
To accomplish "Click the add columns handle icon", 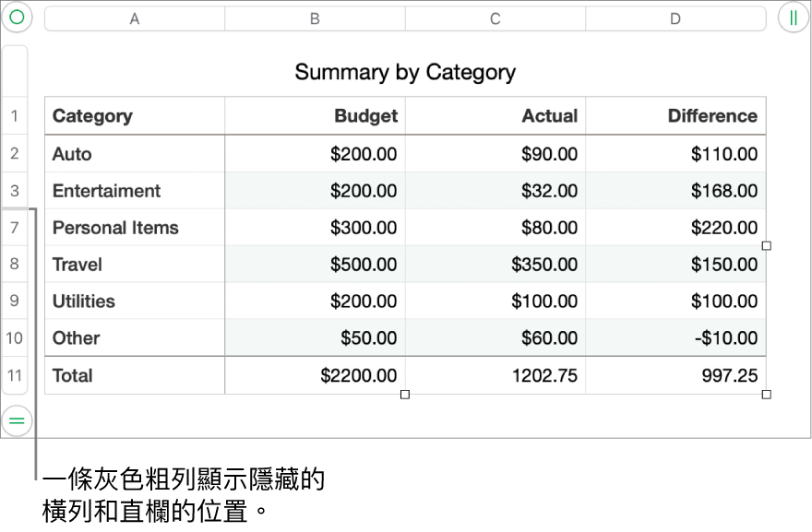I will click(x=794, y=18).
